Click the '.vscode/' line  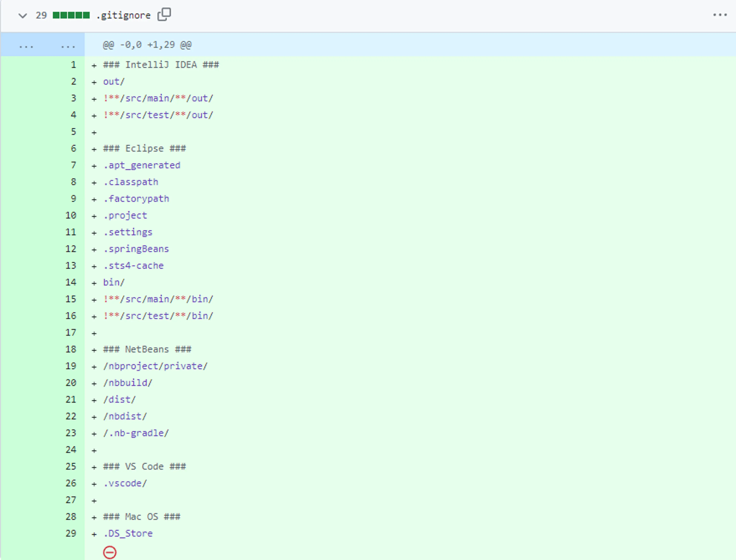[x=125, y=483]
